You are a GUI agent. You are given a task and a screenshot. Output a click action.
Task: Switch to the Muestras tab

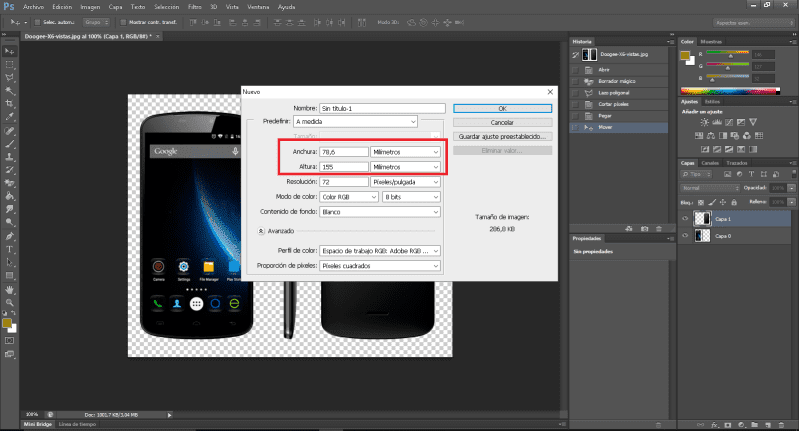tap(711, 42)
